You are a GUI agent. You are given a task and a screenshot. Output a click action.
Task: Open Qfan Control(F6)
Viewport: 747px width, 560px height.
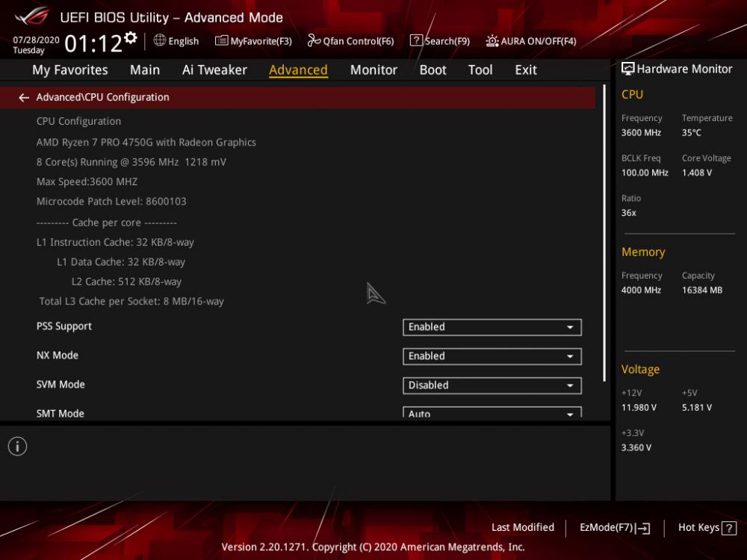point(350,41)
